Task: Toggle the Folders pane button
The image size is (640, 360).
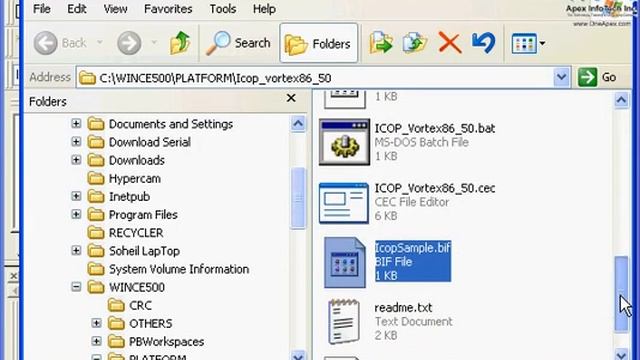Action: click(318, 43)
